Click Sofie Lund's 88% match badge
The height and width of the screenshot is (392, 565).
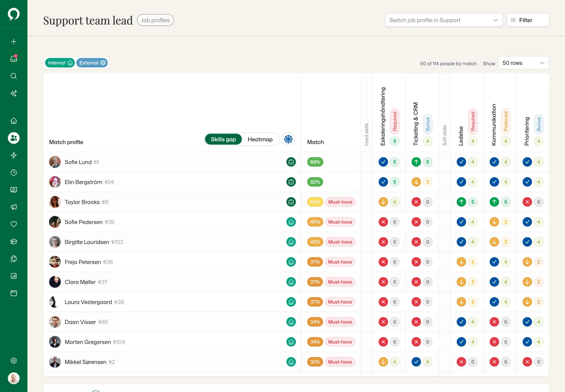click(315, 162)
